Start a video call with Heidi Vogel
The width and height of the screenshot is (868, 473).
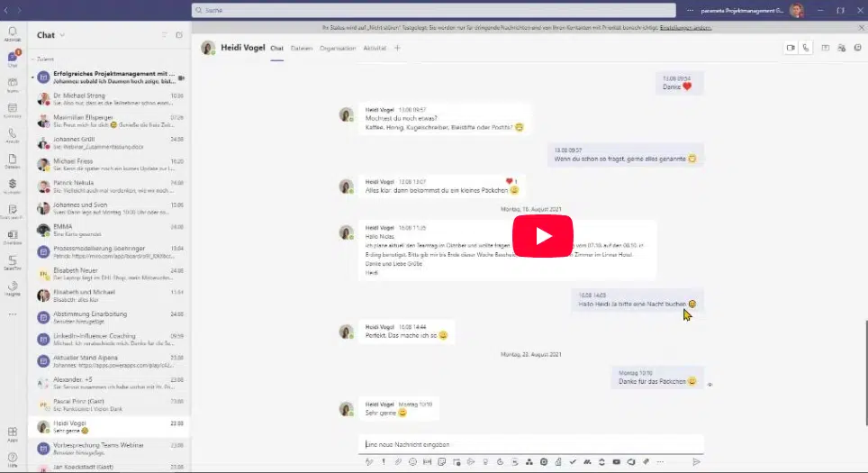[791, 48]
